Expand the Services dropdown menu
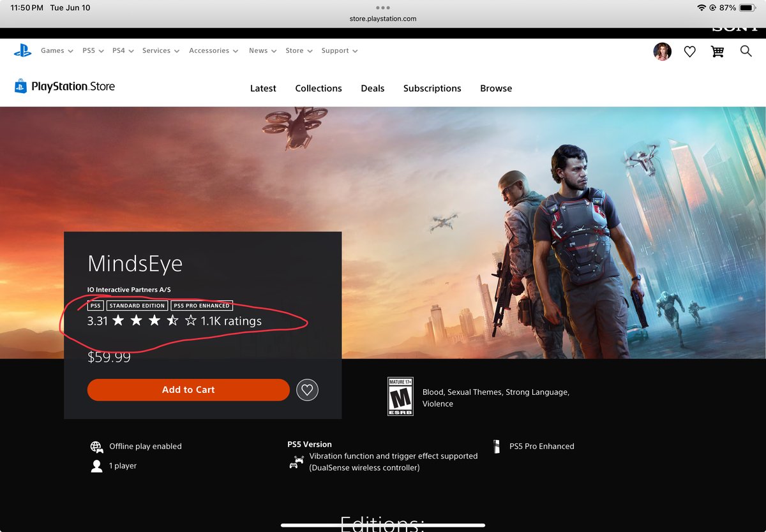 [x=161, y=51]
